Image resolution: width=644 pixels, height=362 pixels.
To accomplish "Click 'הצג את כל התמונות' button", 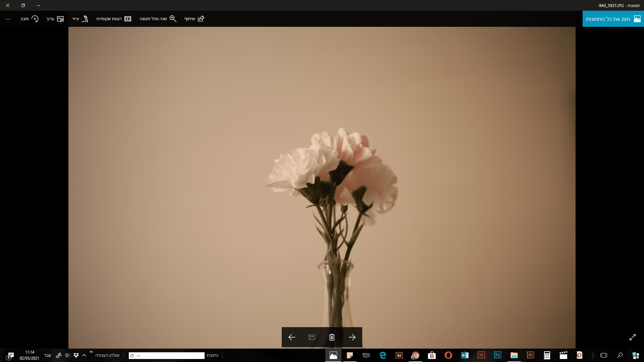I will [x=613, y=19].
